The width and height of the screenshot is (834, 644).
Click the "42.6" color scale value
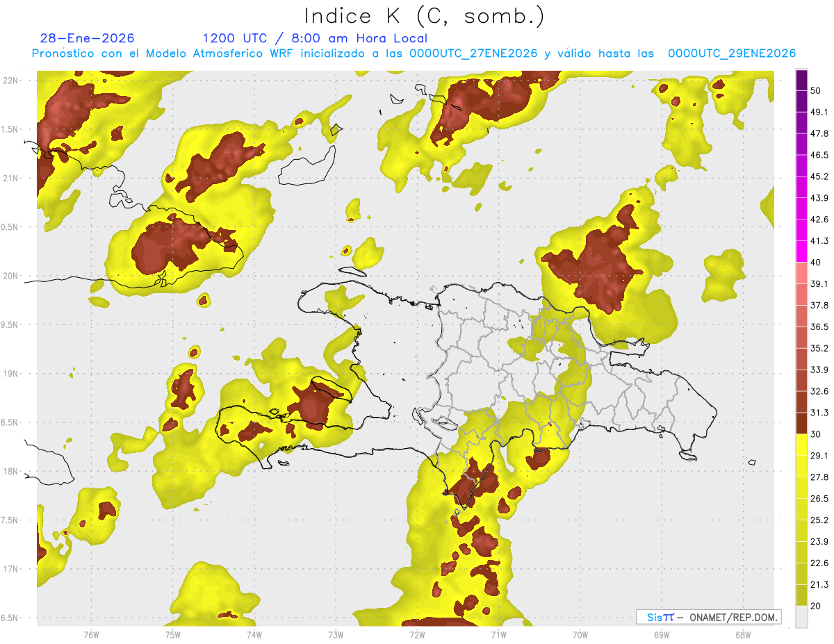point(819,220)
